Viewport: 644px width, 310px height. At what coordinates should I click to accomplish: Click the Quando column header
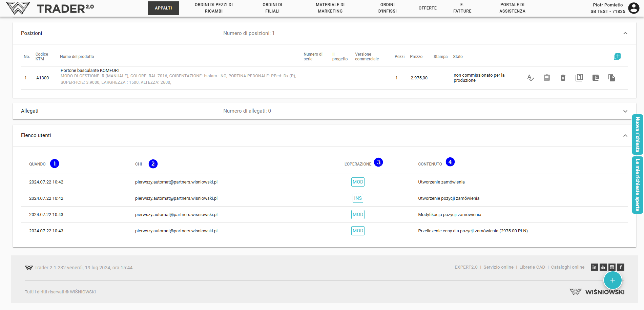point(37,164)
